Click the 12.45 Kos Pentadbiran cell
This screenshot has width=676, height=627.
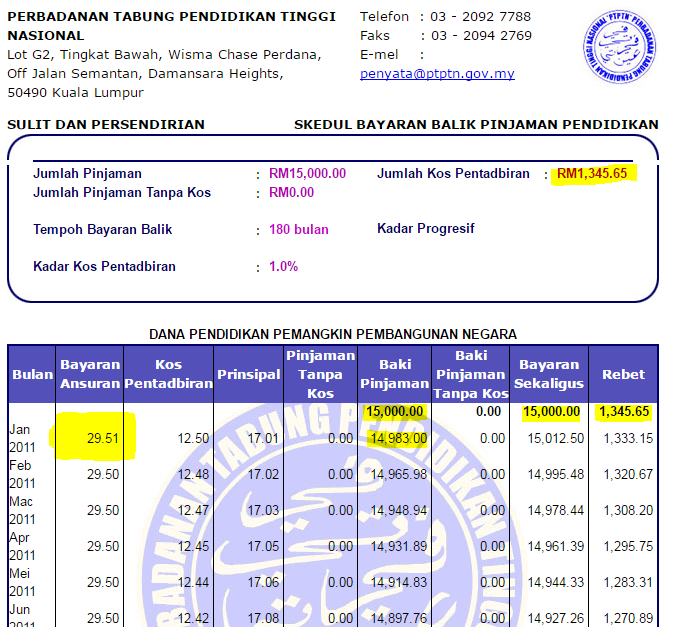pos(193,546)
